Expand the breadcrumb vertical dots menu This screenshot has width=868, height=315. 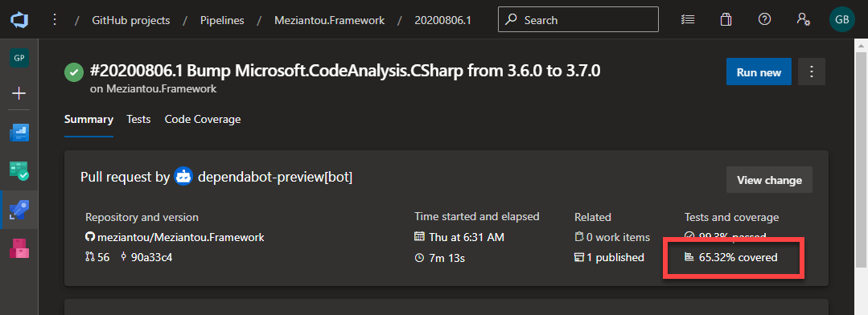[54, 20]
